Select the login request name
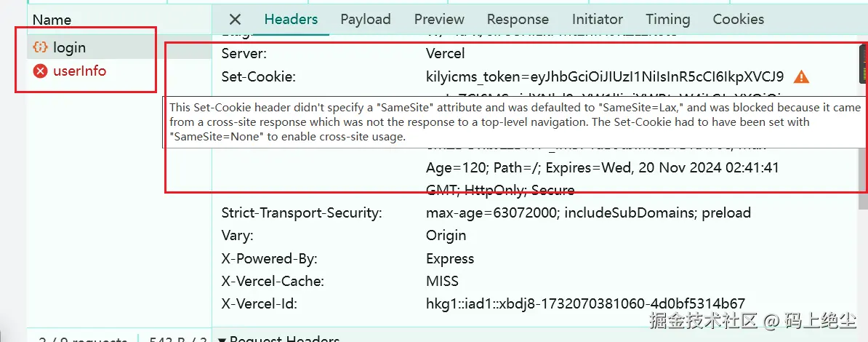The image size is (868, 342). click(69, 47)
